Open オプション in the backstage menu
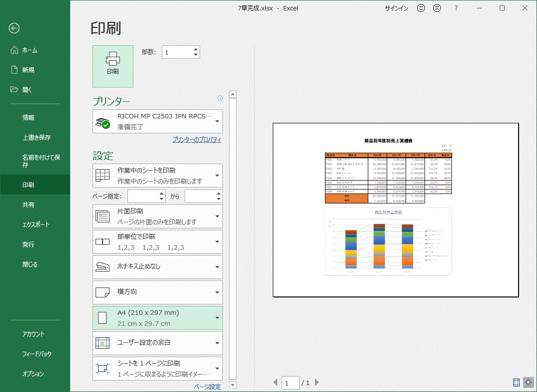Viewport: 537px width, 392px height. pyautogui.click(x=35, y=374)
